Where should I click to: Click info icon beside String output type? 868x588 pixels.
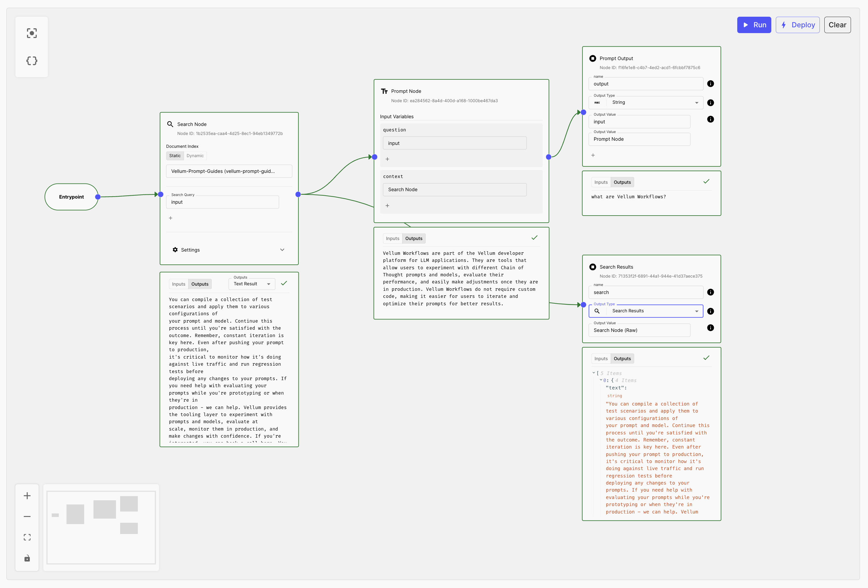710,103
